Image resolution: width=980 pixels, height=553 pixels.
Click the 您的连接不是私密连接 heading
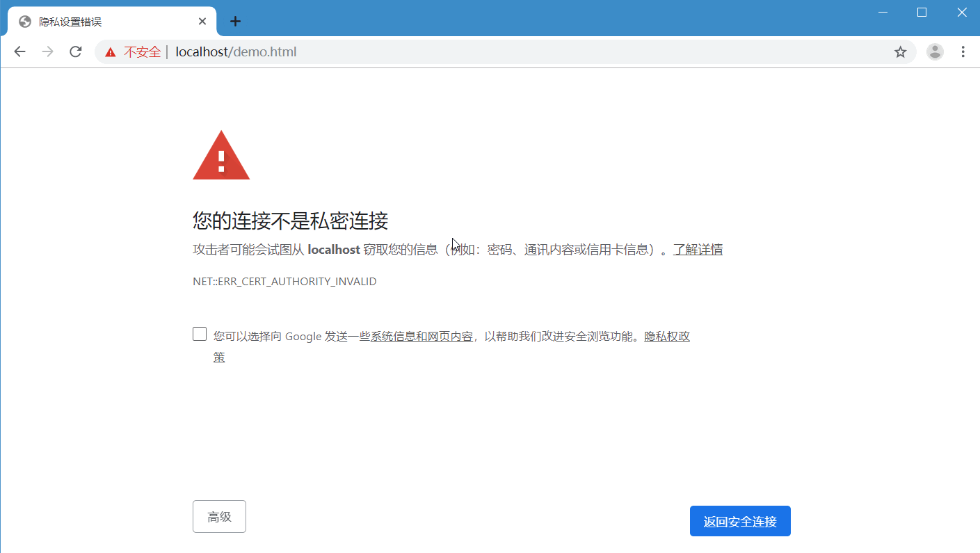click(x=290, y=221)
